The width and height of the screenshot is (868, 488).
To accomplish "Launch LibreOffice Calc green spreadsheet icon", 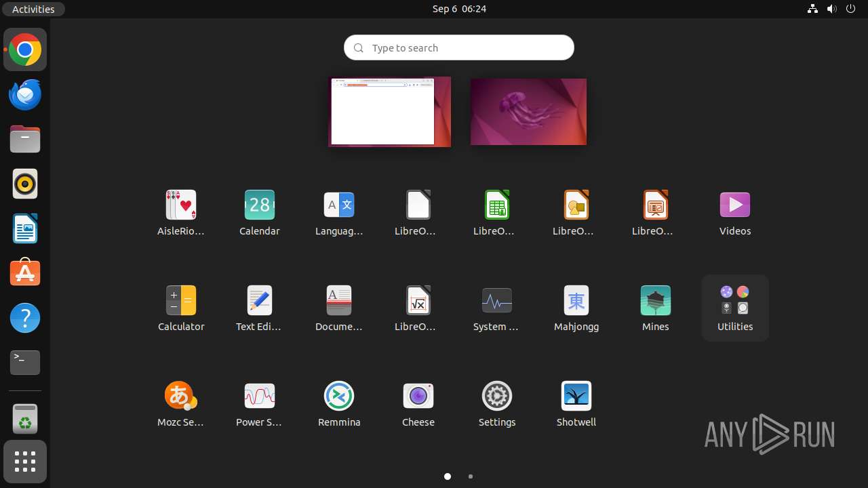I will click(x=497, y=213).
